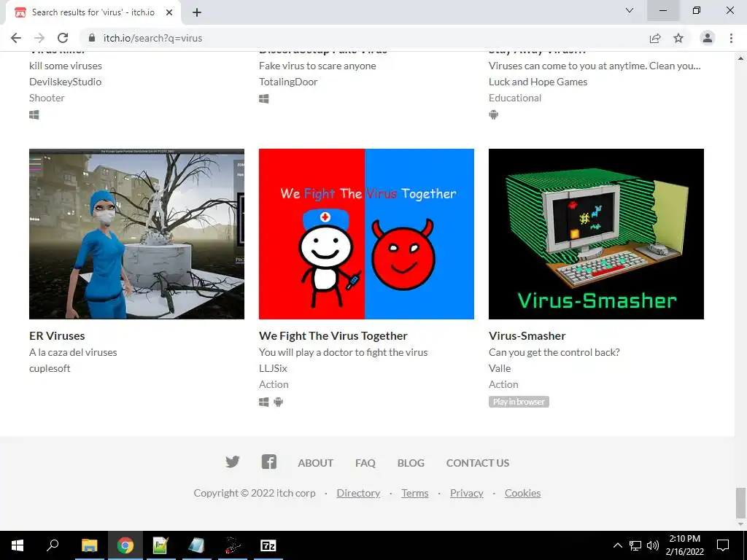Open the share page icon in address bar
The height and width of the screenshot is (560, 747).
[x=655, y=38]
